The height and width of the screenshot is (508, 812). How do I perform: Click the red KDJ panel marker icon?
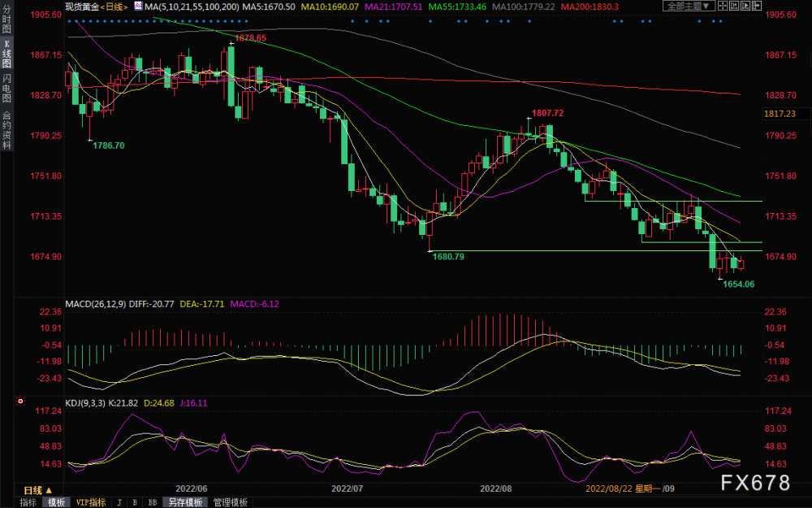click(x=21, y=402)
